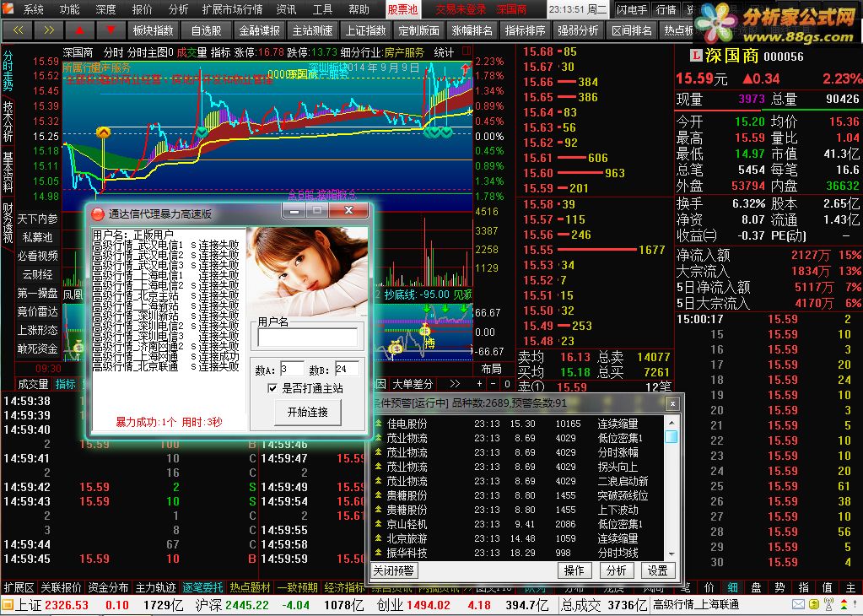The image size is (863, 616).
Task: Select the 技术分析 vertical side tab
Action: click(x=8, y=122)
